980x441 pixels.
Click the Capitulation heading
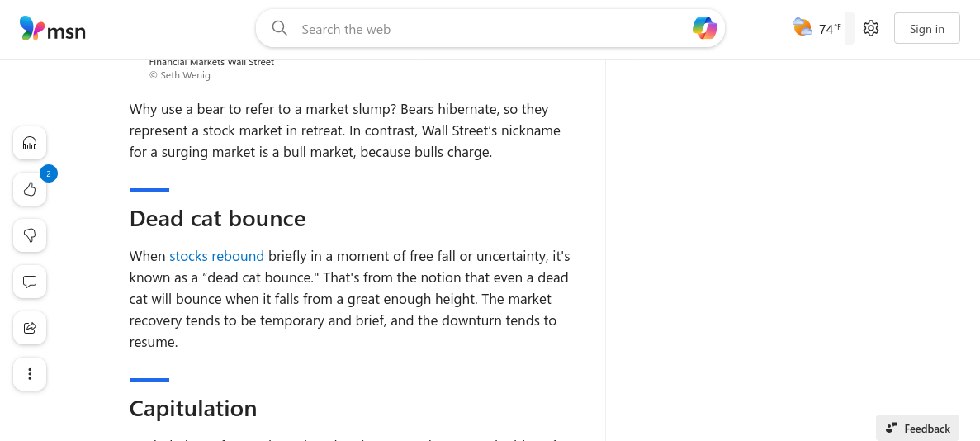(193, 409)
